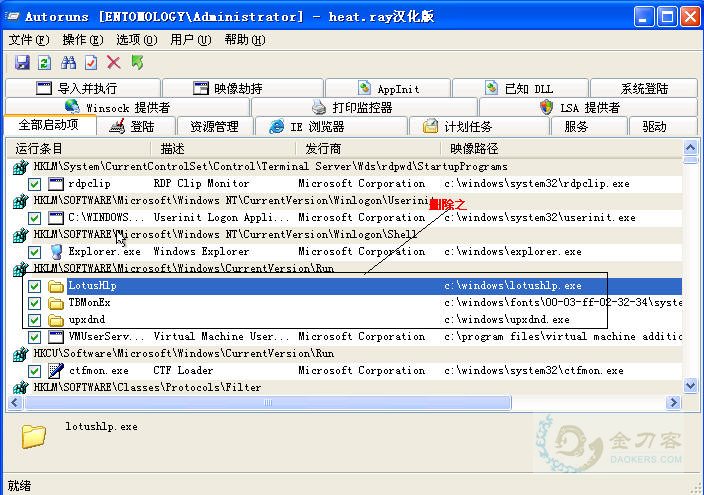704x495 pixels.
Task: Select the c:\windows\upxdnd.exe path text
Action: tap(507, 320)
